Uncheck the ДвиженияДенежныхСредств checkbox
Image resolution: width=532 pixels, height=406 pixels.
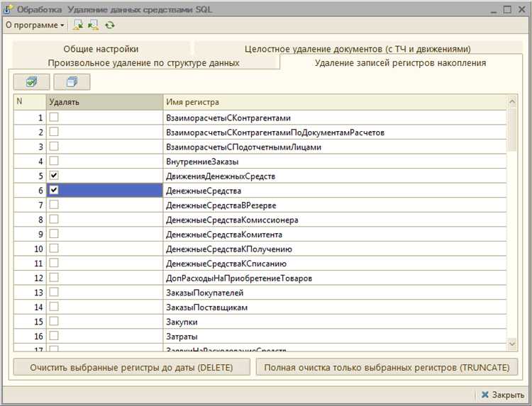click(54, 175)
